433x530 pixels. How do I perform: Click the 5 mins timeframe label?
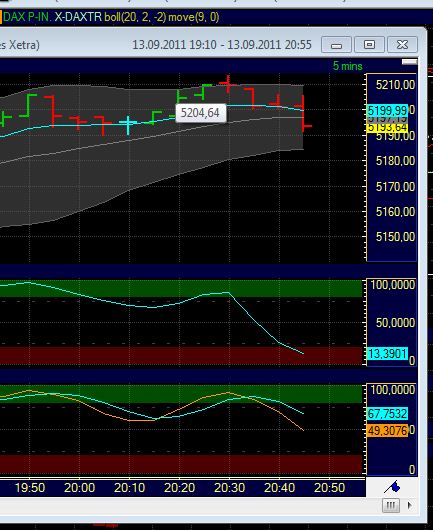tap(347, 66)
